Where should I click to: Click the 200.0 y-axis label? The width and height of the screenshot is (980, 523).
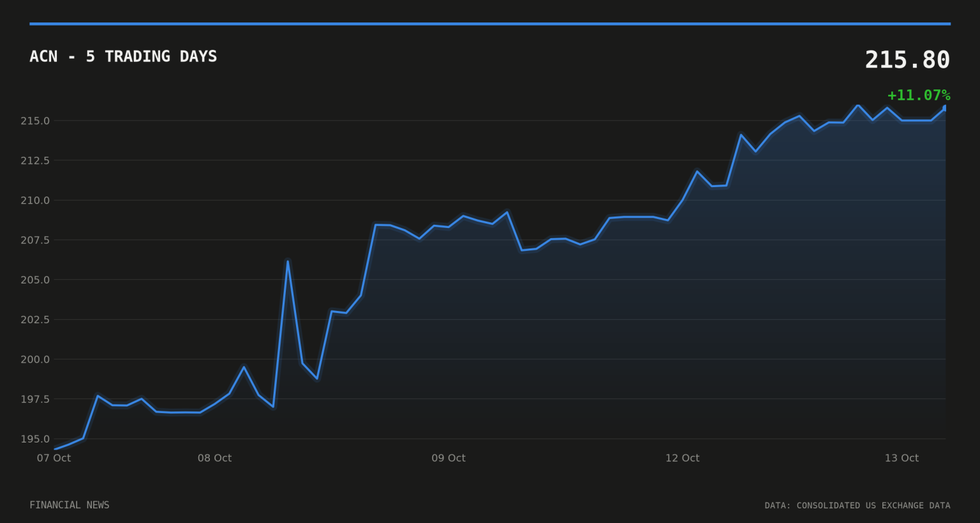(35, 360)
